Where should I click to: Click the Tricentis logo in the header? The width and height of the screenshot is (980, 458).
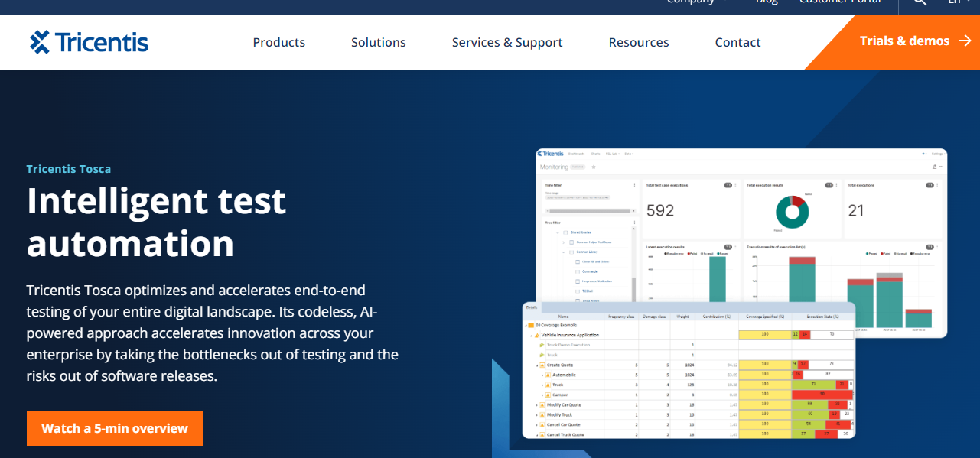click(x=89, y=42)
